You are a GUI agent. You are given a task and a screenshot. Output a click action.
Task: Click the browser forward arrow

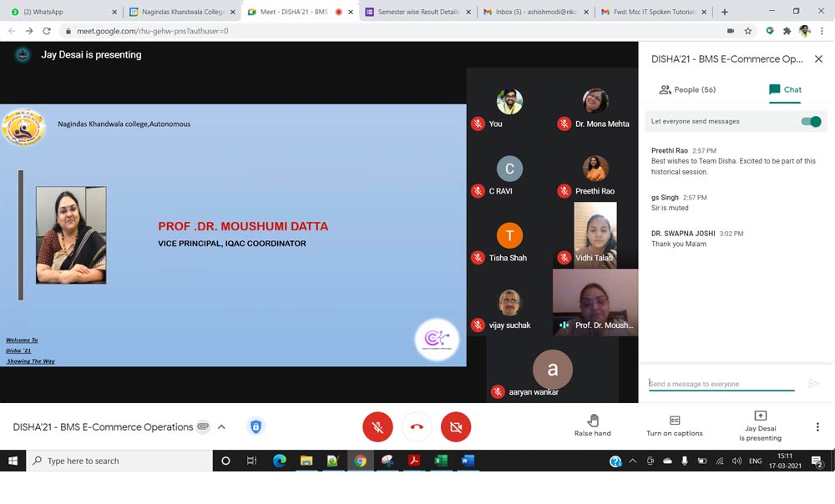click(29, 31)
